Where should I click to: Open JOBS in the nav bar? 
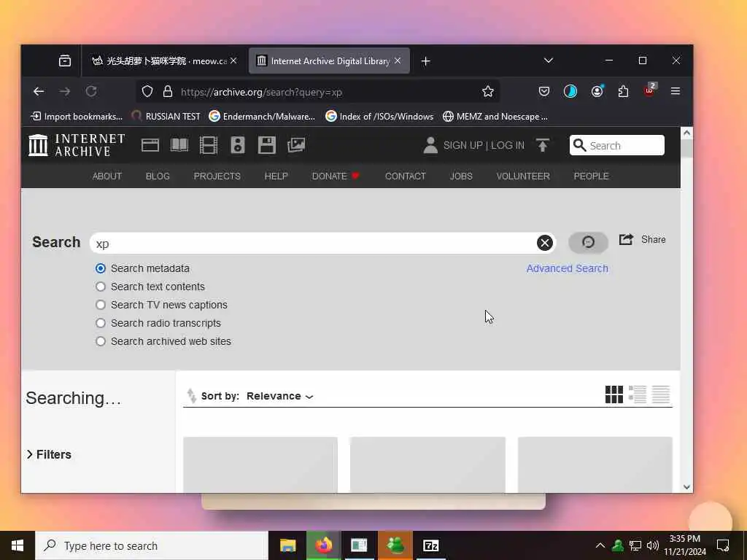(x=461, y=176)
